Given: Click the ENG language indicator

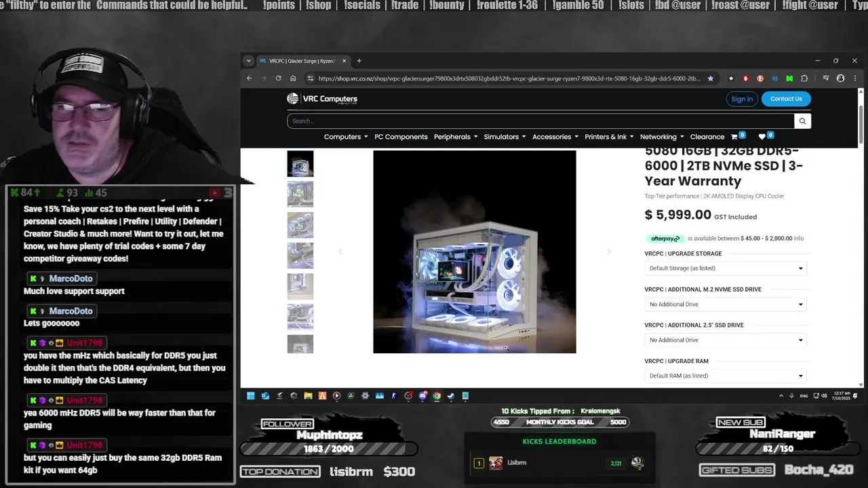Looking at the screenshot, I should [804, 396].
